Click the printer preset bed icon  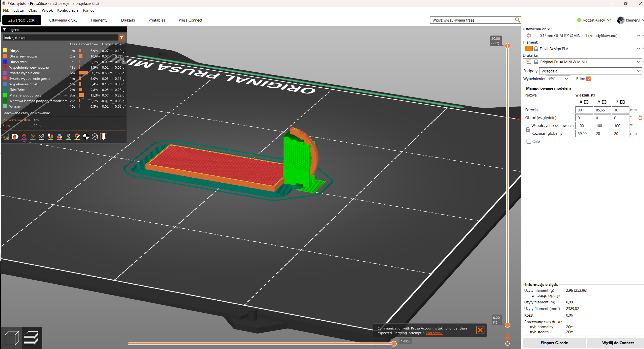coord(529,62)
